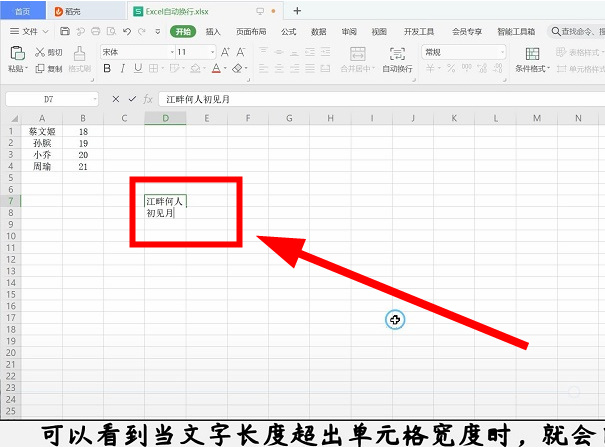Open the font size 11 dropdown
The image size is (605, 447).
(x=212, y=52)
